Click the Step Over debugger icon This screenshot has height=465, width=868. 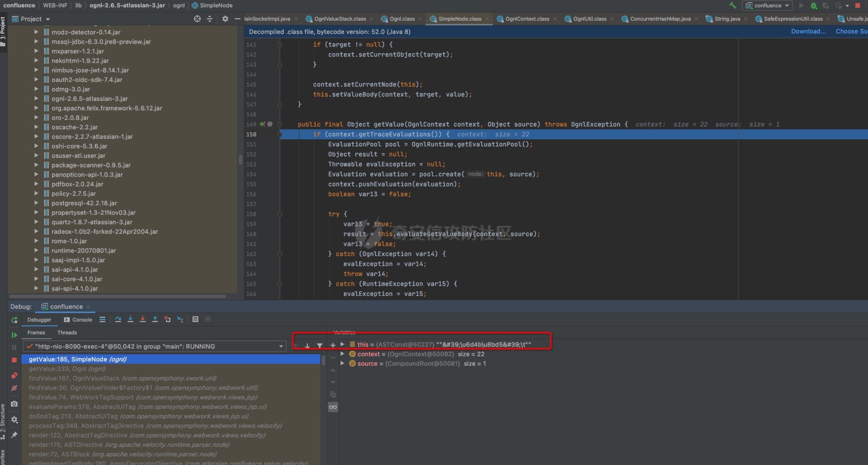tap(118, 319)
